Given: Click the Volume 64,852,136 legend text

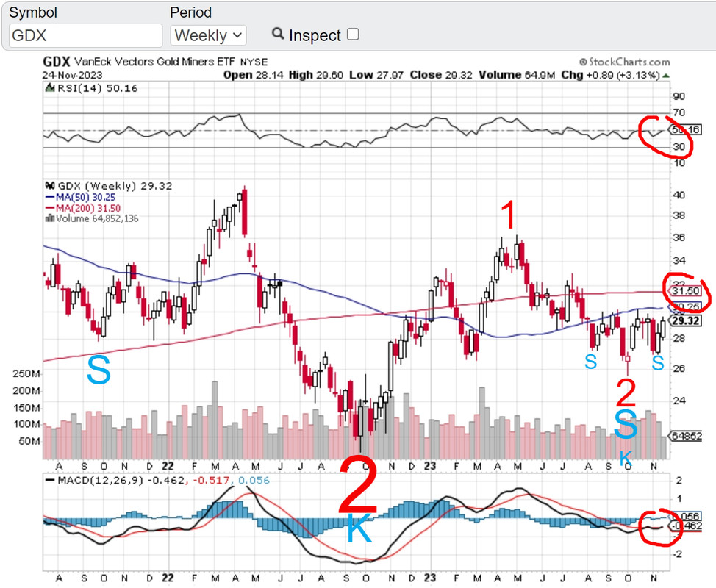Looking at the screenshot, I should point(97,219).
